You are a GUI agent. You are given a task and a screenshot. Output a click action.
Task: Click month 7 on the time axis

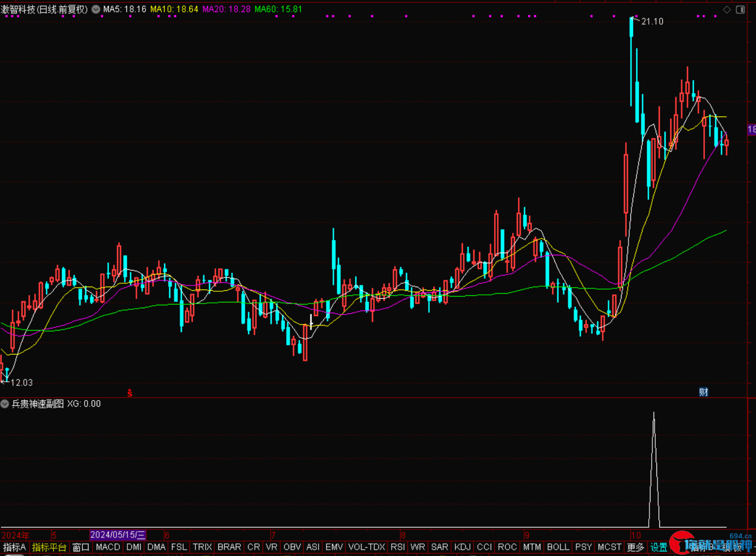pos(273,535)
